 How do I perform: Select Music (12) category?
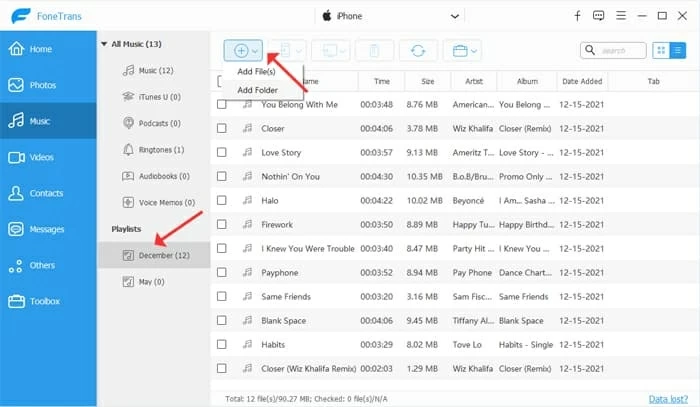154,71
